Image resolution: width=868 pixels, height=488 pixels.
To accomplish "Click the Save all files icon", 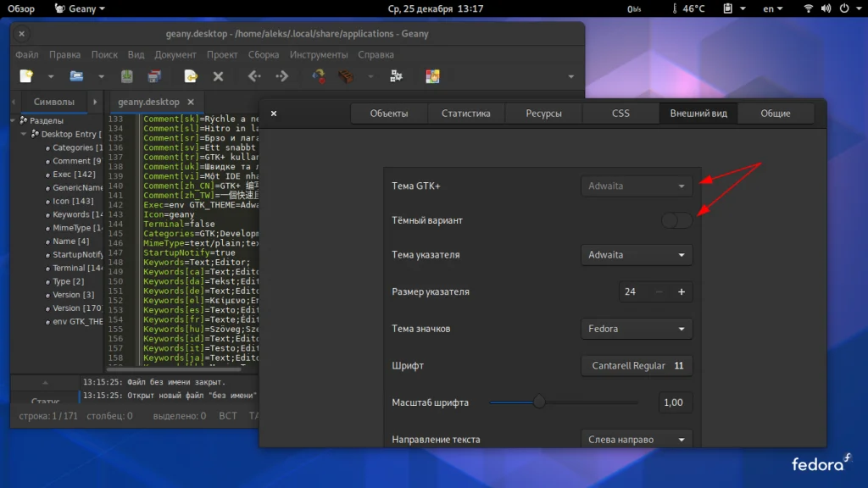I will pyautogui.click(x=153, y=76).
